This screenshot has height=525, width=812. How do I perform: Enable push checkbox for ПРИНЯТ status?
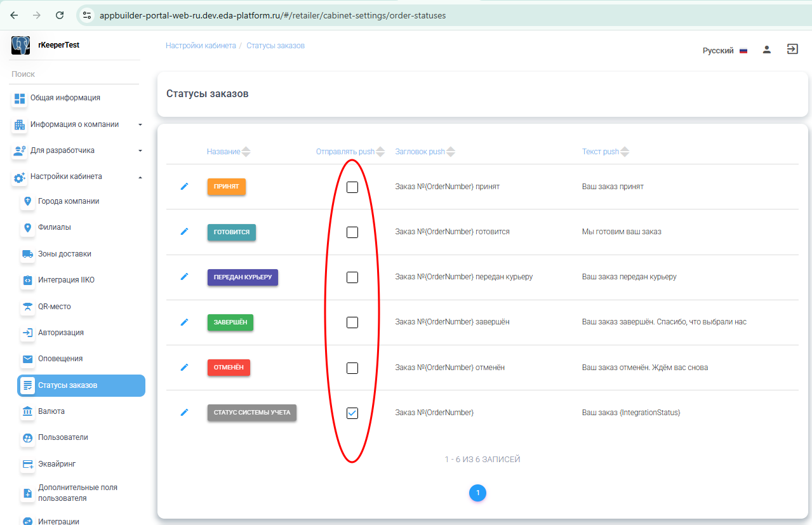(352, 187)
